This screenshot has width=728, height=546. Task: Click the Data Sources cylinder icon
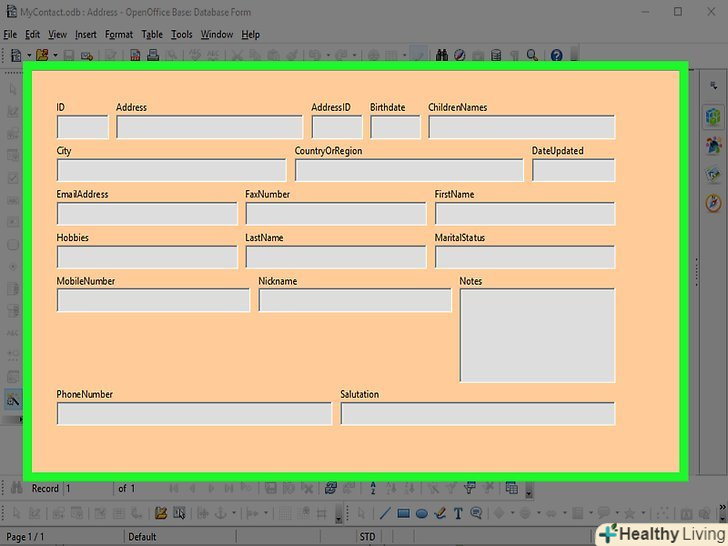click(496, 55)
